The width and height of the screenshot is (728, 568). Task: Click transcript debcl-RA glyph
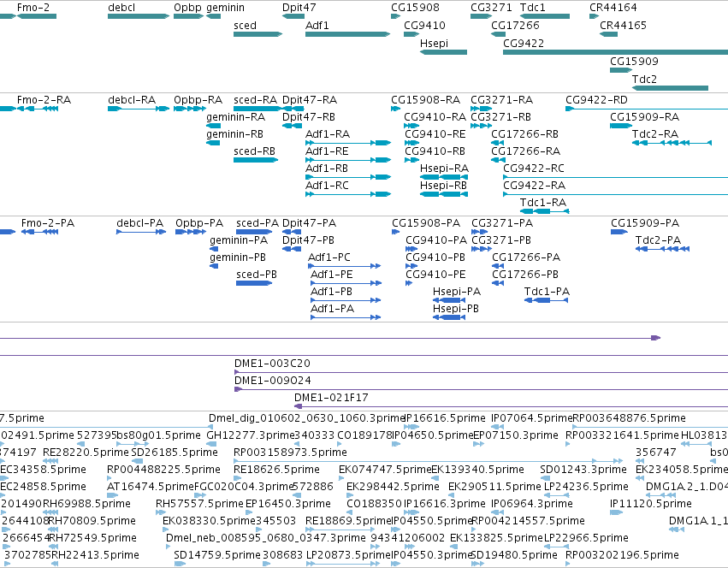tap(139, 109)
